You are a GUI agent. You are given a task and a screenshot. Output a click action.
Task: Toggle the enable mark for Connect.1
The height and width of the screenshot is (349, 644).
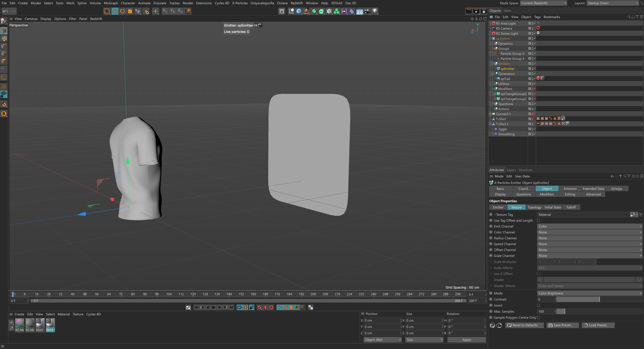tap(534, 114)
